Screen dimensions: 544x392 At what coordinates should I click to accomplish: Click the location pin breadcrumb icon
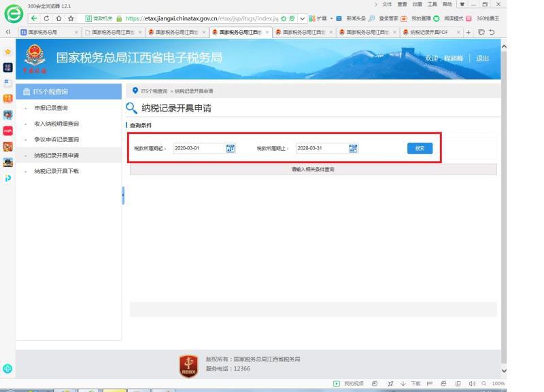[135, 90]
